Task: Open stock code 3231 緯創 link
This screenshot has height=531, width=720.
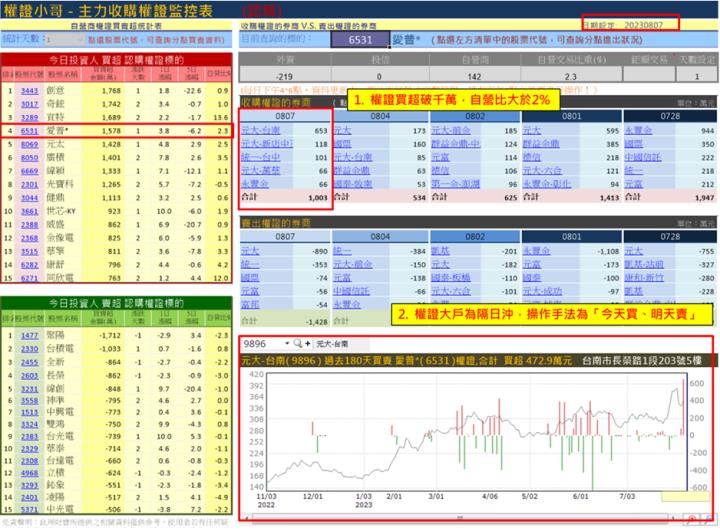Action: coord(29,389)
